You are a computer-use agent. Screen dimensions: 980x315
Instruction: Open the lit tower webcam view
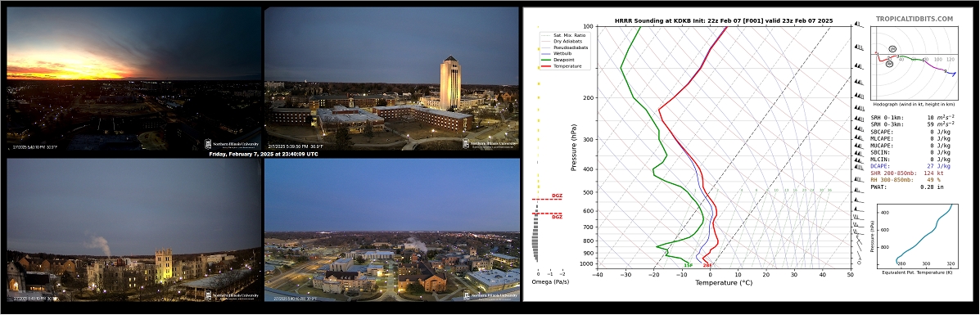click(392, 79)
